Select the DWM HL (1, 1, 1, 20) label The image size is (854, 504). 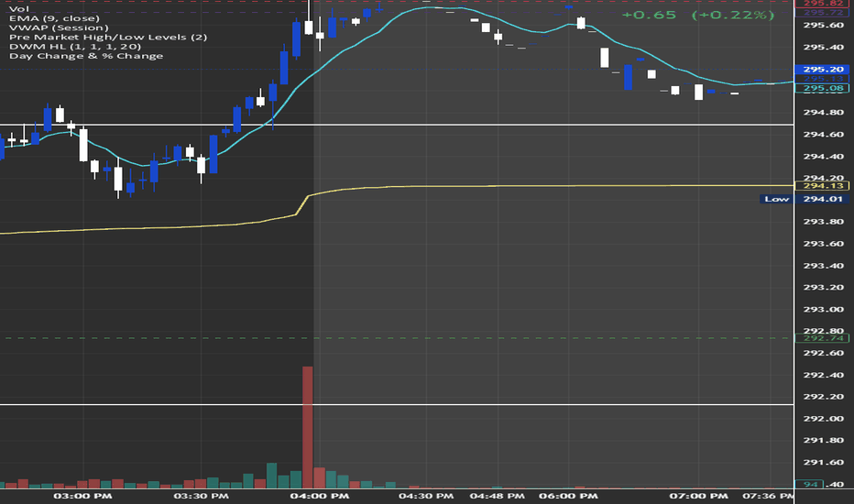pos(75,47)
